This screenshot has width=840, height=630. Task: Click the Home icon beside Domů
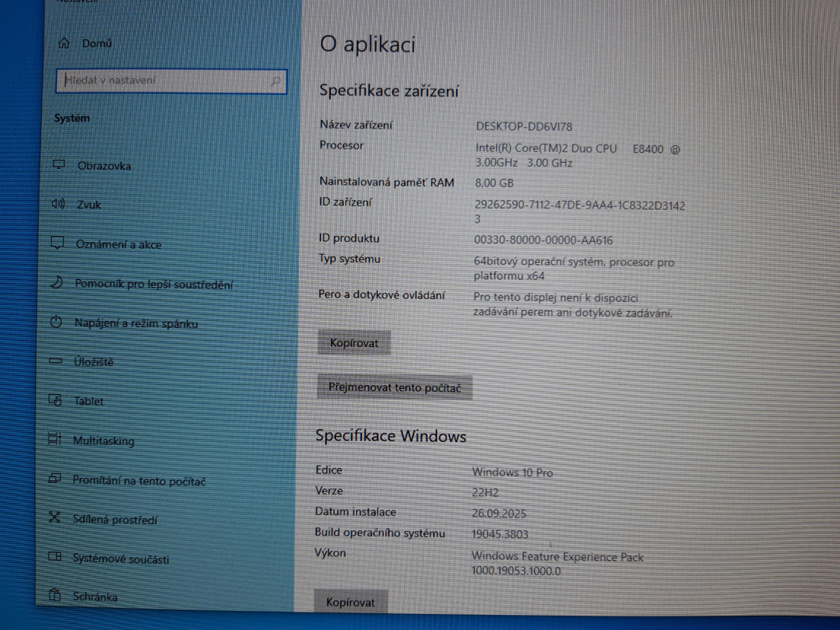[x=65, y=43]
